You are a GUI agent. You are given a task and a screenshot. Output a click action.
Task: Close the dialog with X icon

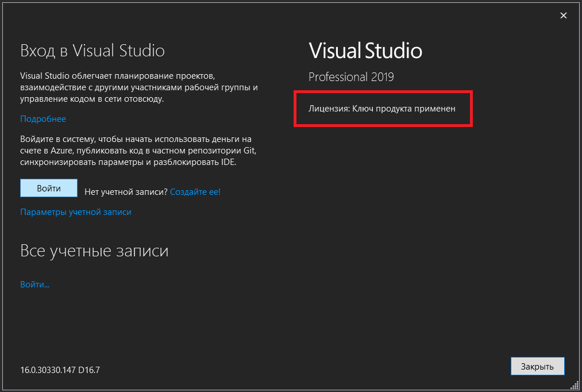(564, 16)
